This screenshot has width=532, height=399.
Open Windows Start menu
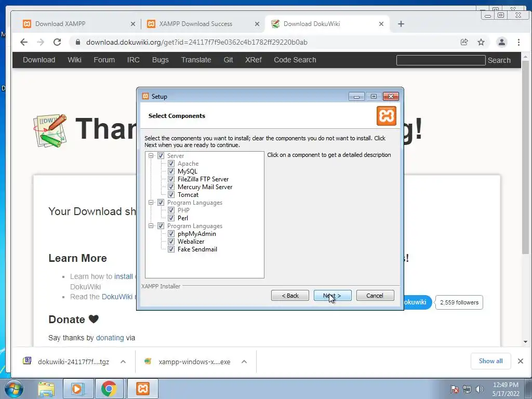point(14,389)
